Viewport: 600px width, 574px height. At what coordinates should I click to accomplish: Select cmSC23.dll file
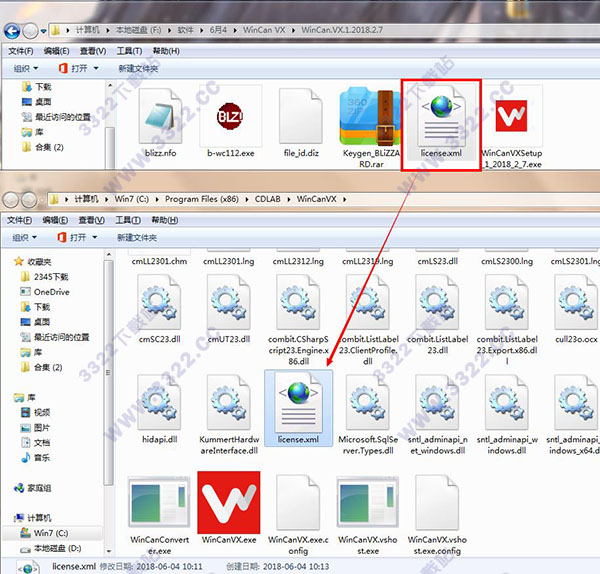159,310
